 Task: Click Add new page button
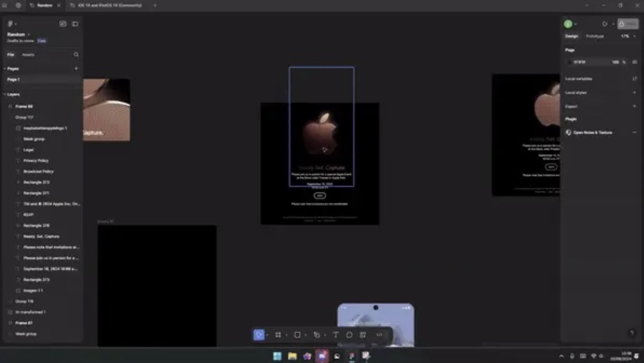(x=76, y=69)
